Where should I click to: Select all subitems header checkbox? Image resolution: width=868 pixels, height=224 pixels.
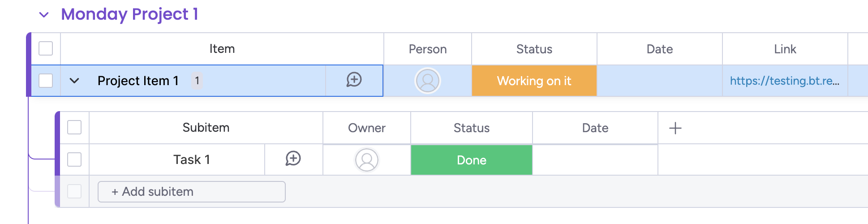pos(74,127)
